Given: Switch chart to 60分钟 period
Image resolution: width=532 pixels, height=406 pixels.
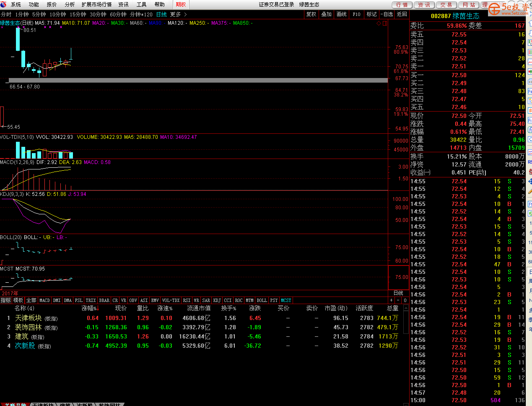Looking at the screenshot, I should [x=118, y=14].
